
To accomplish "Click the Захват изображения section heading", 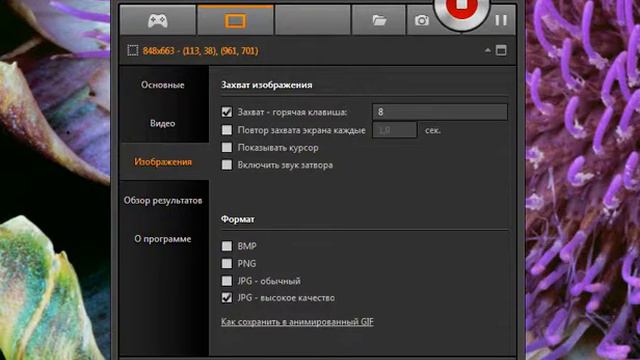I will (x=267, y=85).
